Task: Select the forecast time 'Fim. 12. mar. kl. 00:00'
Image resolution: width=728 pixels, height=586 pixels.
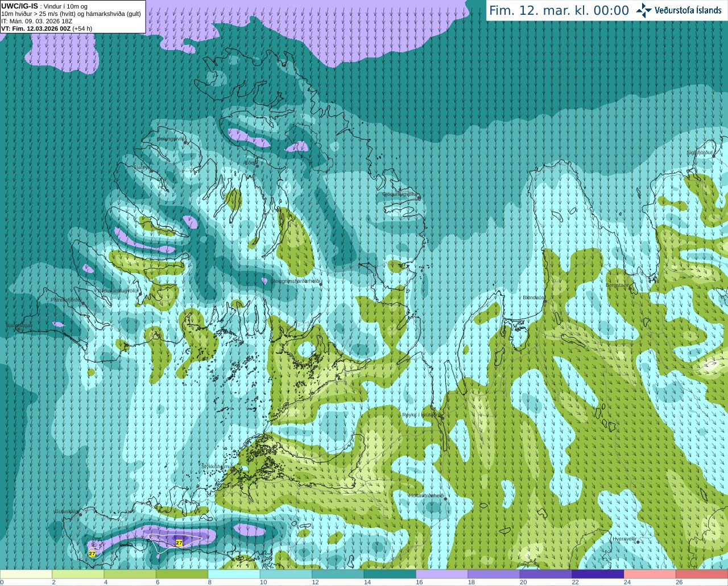Action: click(559, 11)
